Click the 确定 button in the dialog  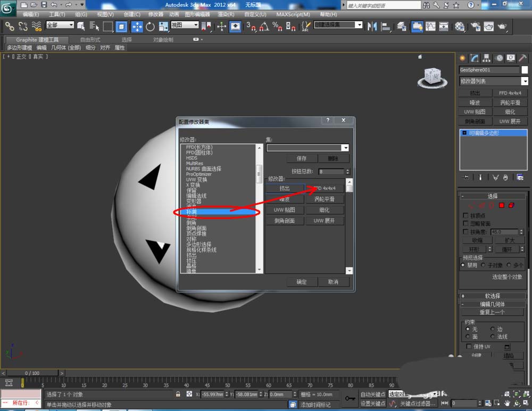(302, 282)
